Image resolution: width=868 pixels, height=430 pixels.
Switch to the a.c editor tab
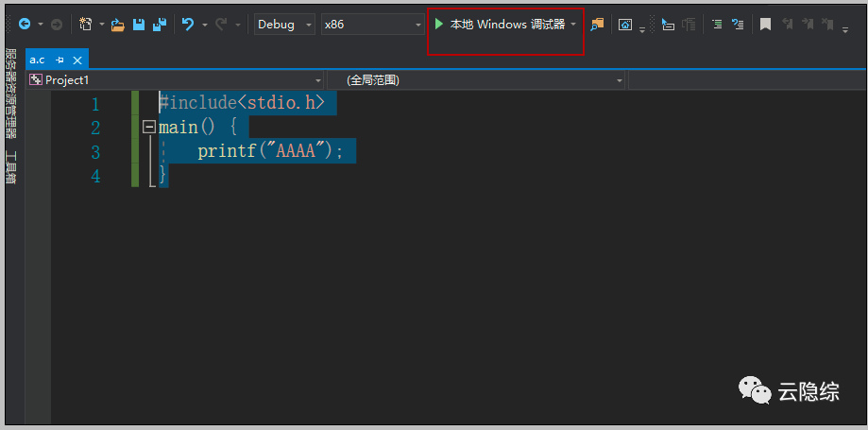click(x=38, y=60)
